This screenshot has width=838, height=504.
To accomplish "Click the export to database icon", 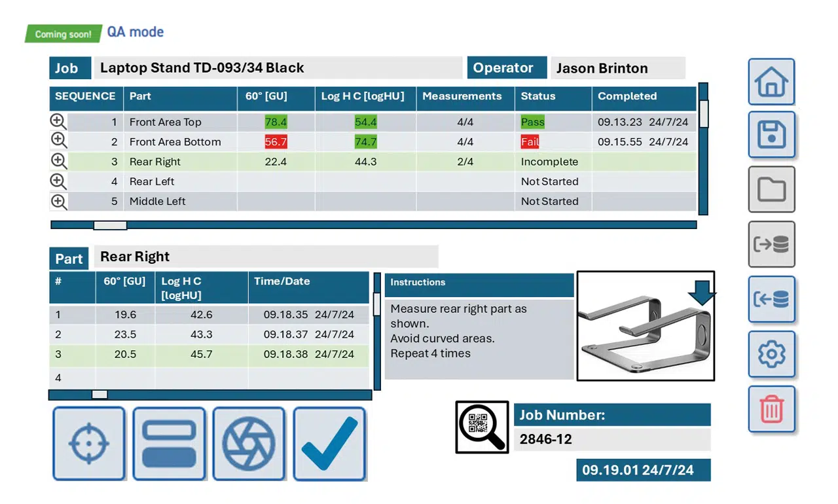I will point(771,244).
